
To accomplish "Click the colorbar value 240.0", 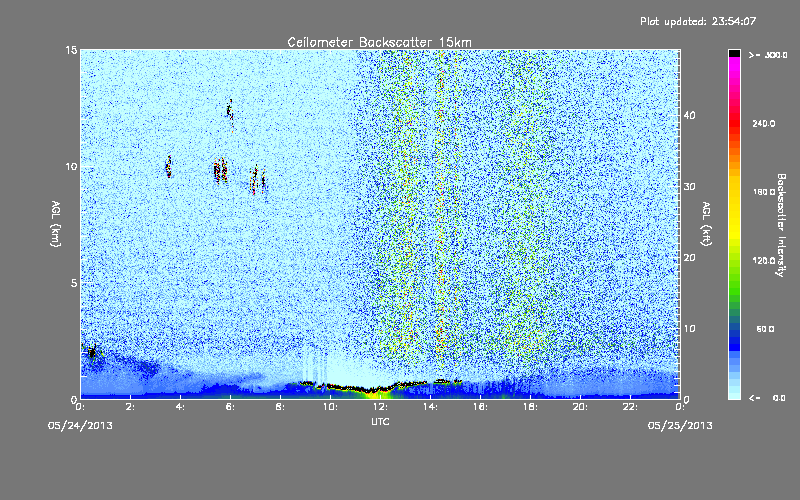I will [x=764, y=123].
